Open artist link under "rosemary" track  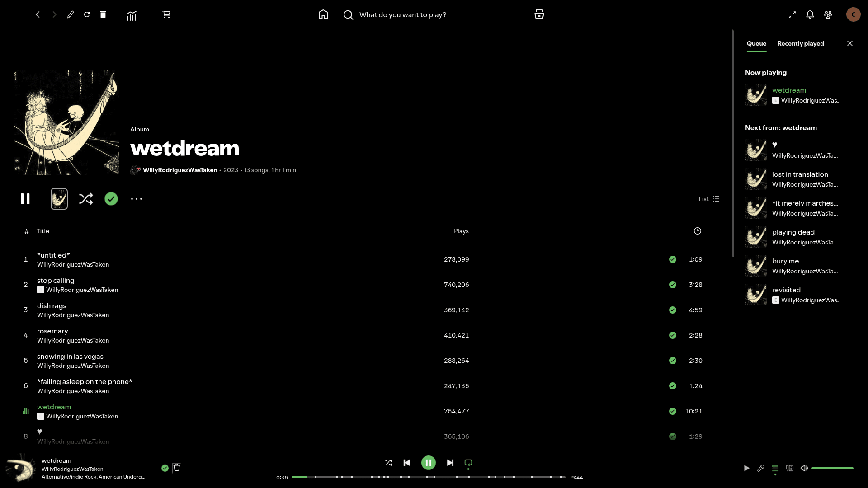pos(73,341)
